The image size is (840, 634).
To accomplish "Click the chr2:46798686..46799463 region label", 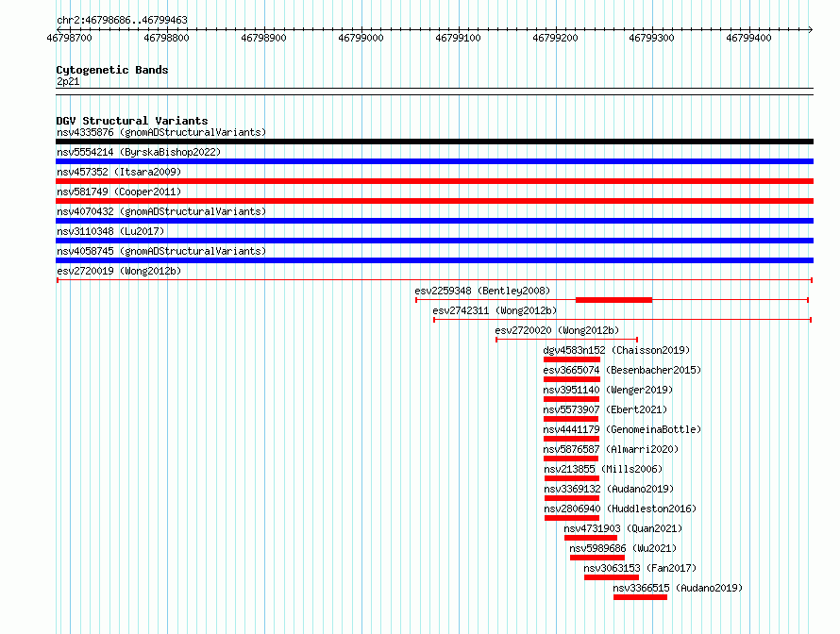I will point(122,20).
